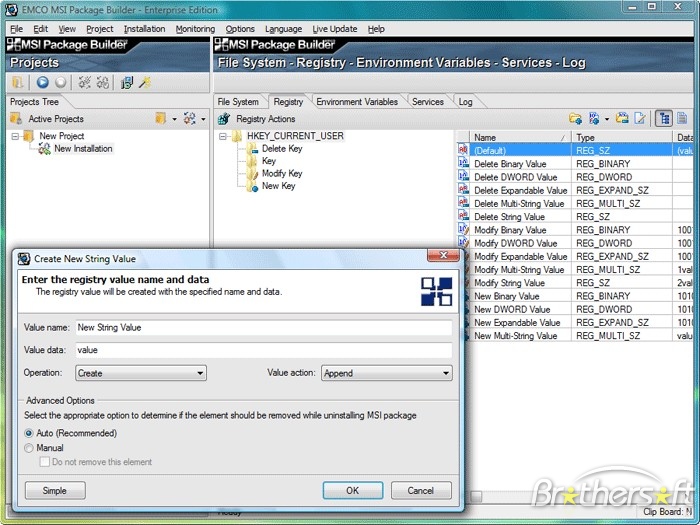700x525 pixels.
Task: Activate the tree view mode icon
Action: [x=664, y=118]
